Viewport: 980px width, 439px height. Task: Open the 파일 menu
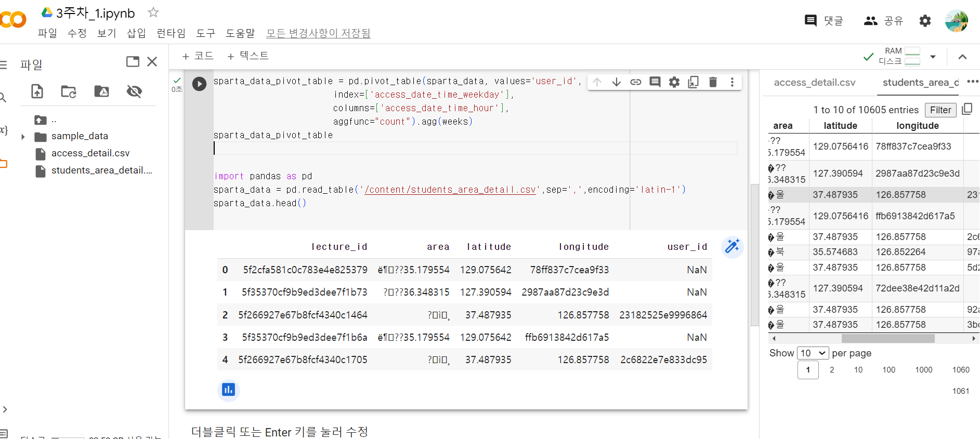(47, 33)
